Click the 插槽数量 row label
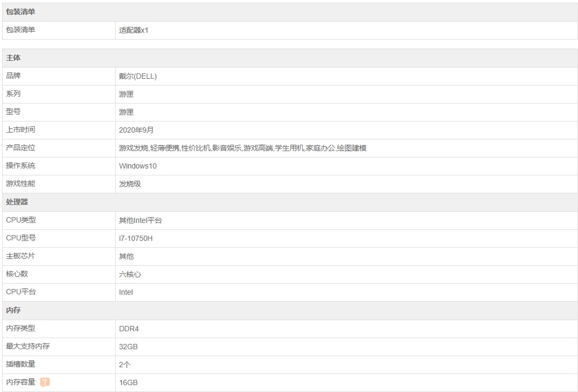This screenshot has height=392, width=578. click(x=21, y=364)
